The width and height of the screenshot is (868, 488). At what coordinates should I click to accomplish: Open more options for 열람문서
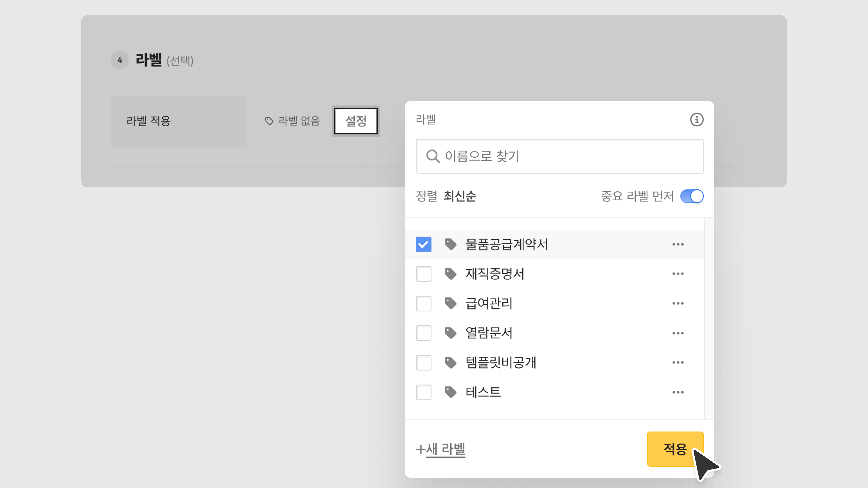[x=678, y=333]
